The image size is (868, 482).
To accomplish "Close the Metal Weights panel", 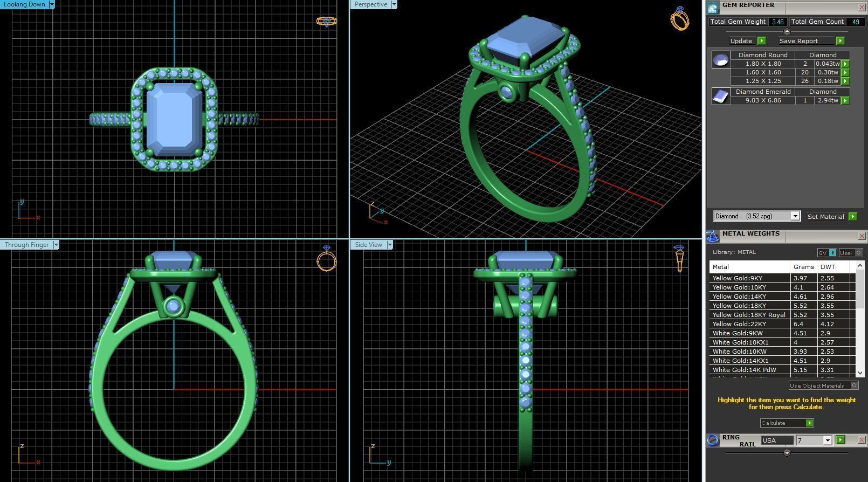I will (862, 236).
